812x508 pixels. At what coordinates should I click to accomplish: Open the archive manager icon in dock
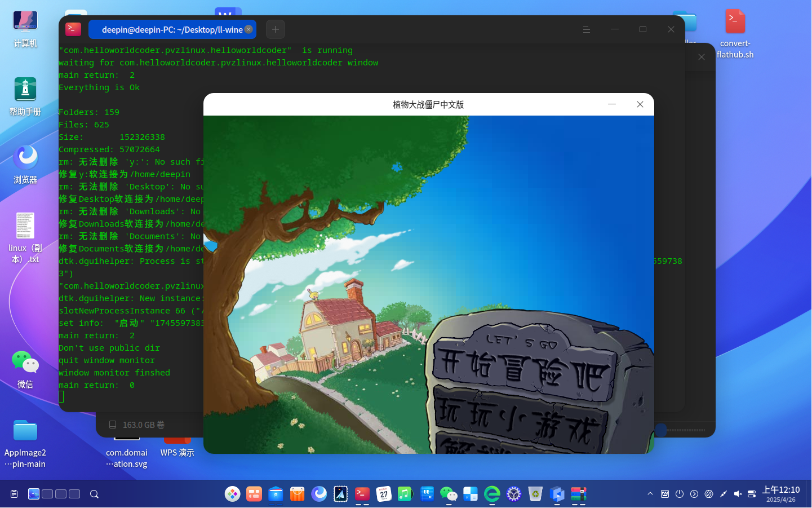(x=579, y=494)
